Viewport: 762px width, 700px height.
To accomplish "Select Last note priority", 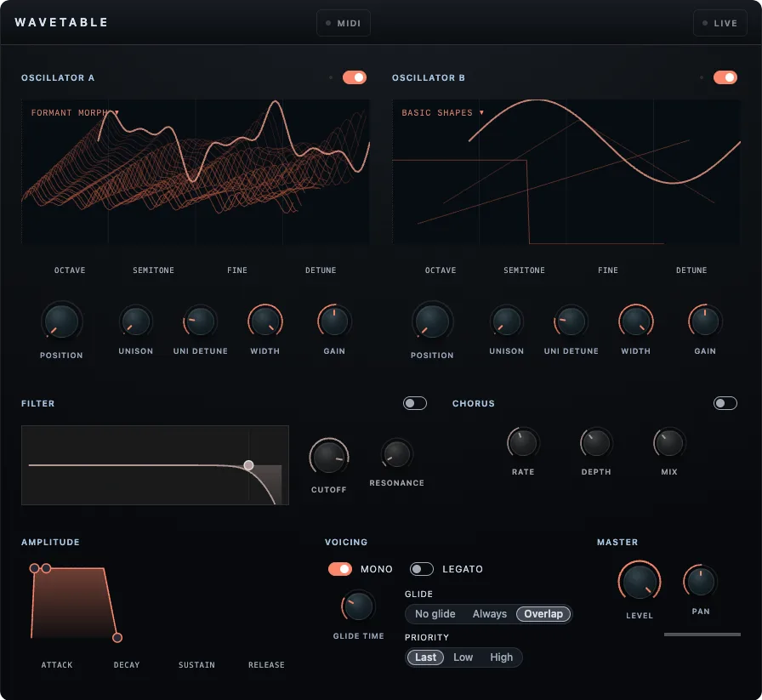I will (425, 657).
